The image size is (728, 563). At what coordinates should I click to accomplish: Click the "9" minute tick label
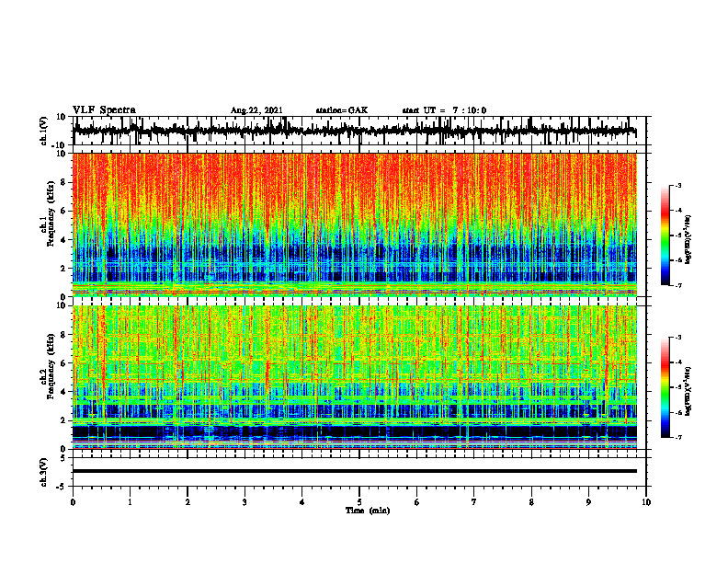[x=588, y=502]
